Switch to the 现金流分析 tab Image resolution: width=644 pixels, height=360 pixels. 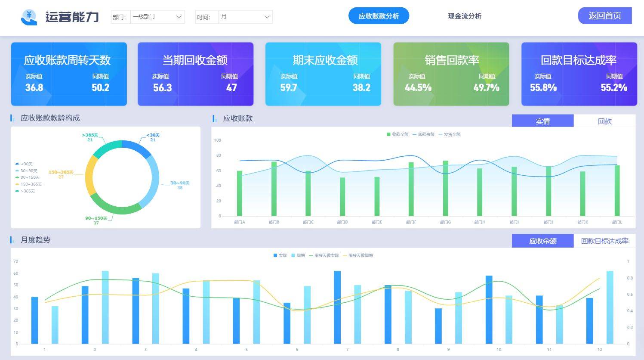[465, 16]
